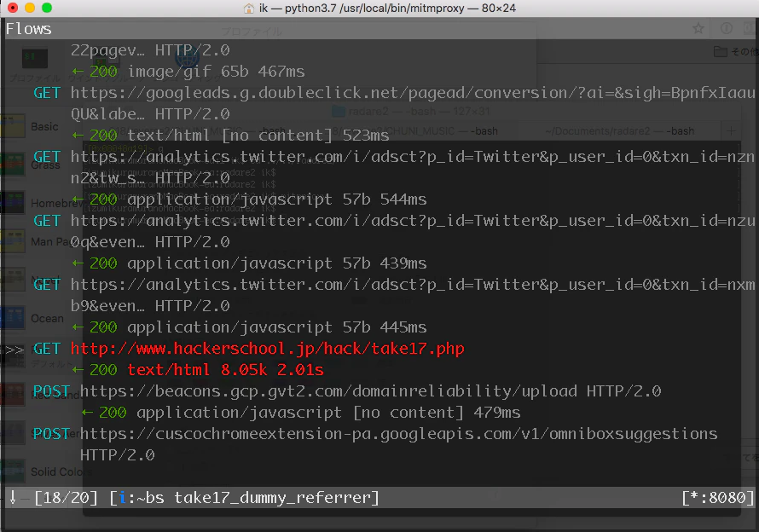Click the globe icon in the background preferences toolbar
759x532 pixels.
tap(187, 59)
